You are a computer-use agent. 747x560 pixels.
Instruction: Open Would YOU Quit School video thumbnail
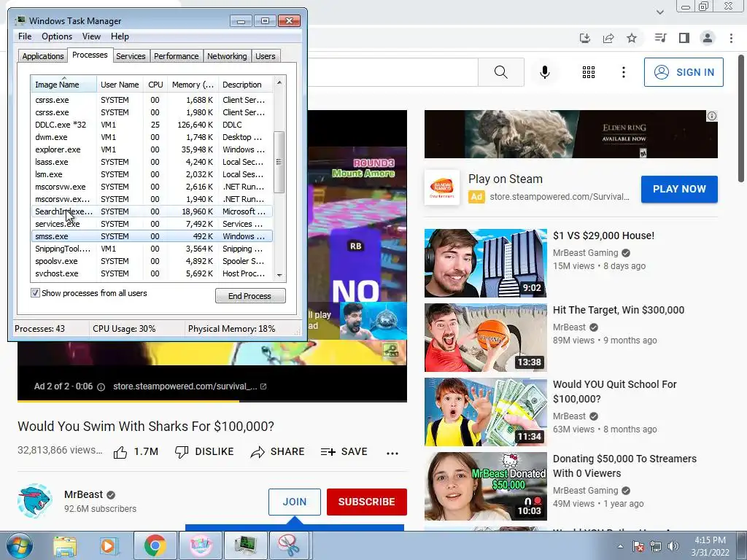pyautogui.click(x=485, y=412)
